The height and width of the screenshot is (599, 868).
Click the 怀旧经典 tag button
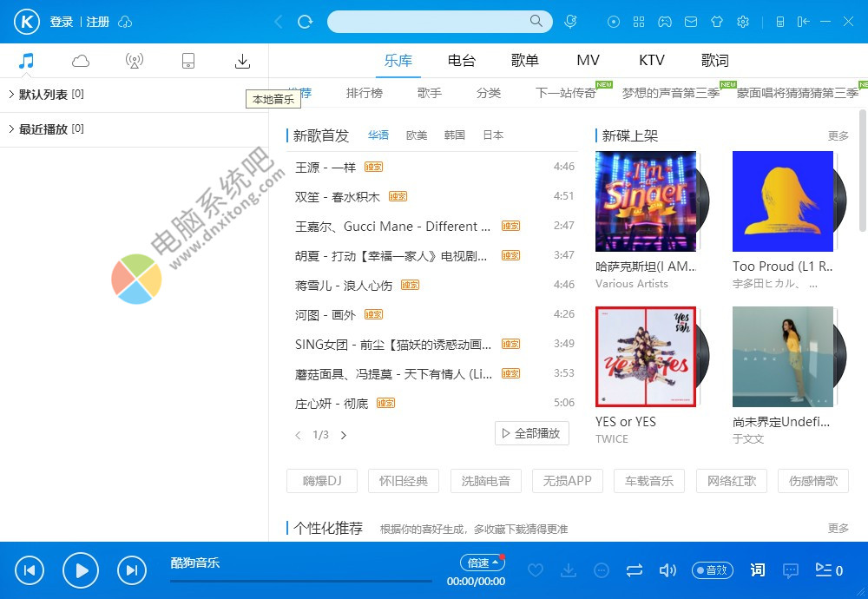point(404,481)
